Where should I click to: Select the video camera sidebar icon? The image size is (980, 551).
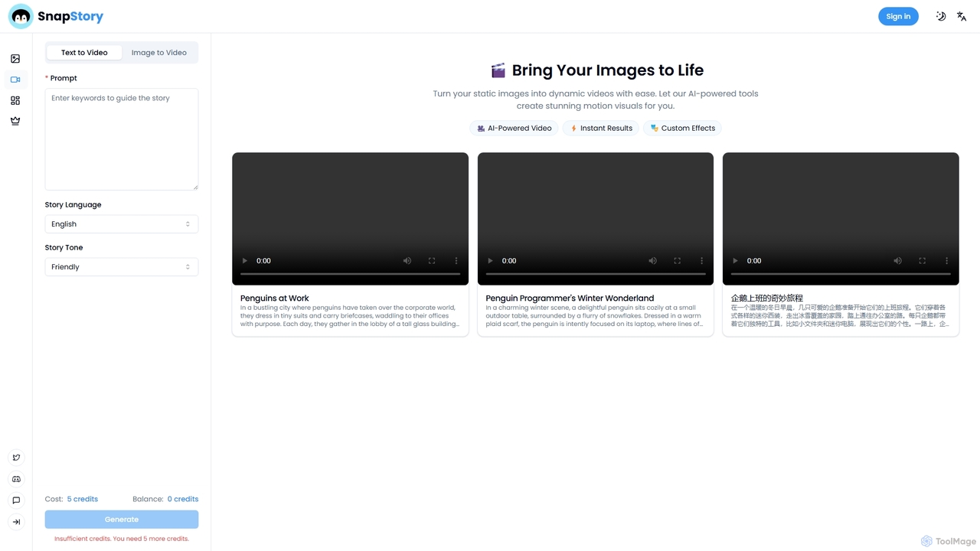click(15, 80)
